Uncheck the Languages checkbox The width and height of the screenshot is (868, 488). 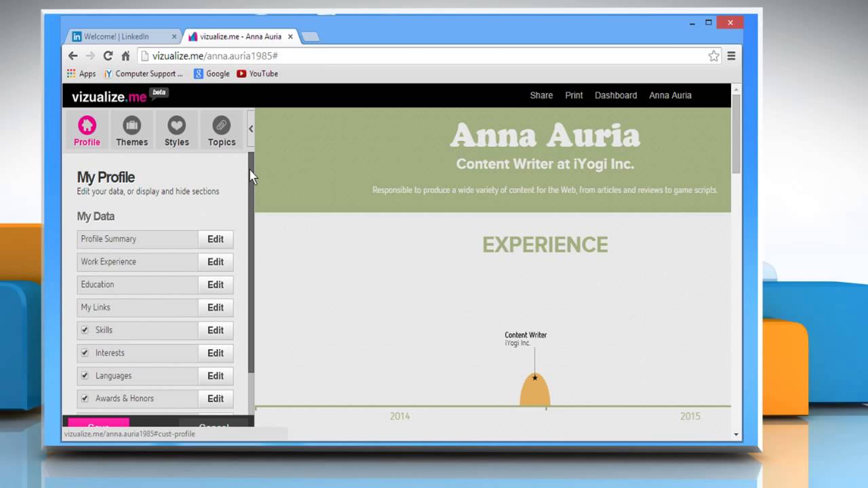[x=85, y=375]
